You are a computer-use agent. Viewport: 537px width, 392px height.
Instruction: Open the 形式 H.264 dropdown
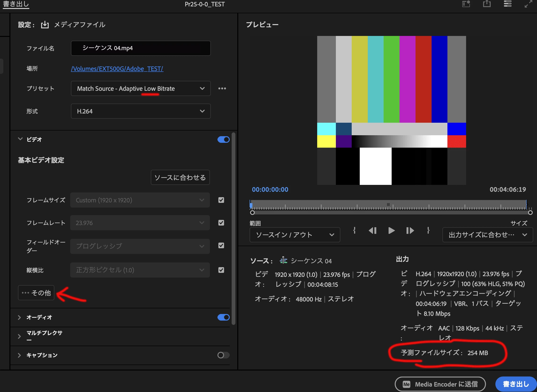coord(141,111)
